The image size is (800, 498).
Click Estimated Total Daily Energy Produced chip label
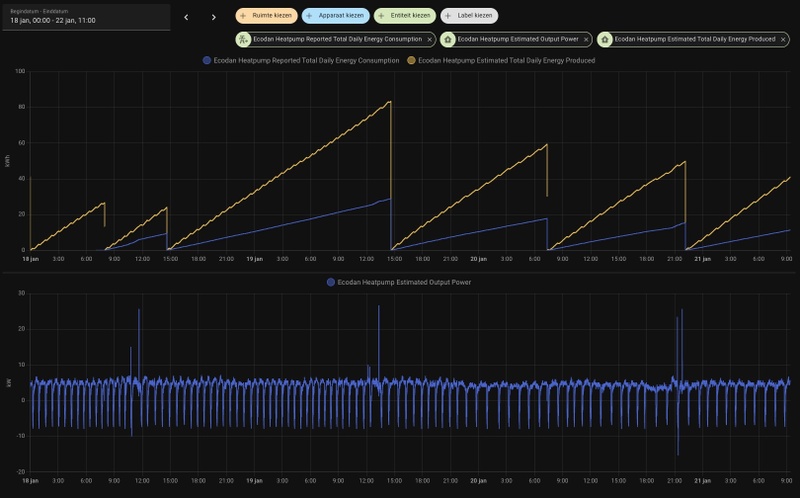tap(695, 39)
